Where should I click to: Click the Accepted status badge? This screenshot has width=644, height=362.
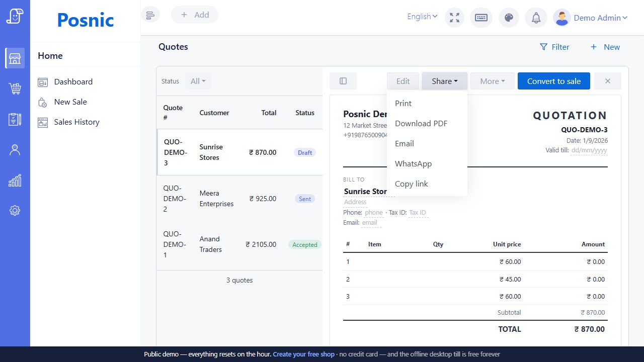point(305,244)
